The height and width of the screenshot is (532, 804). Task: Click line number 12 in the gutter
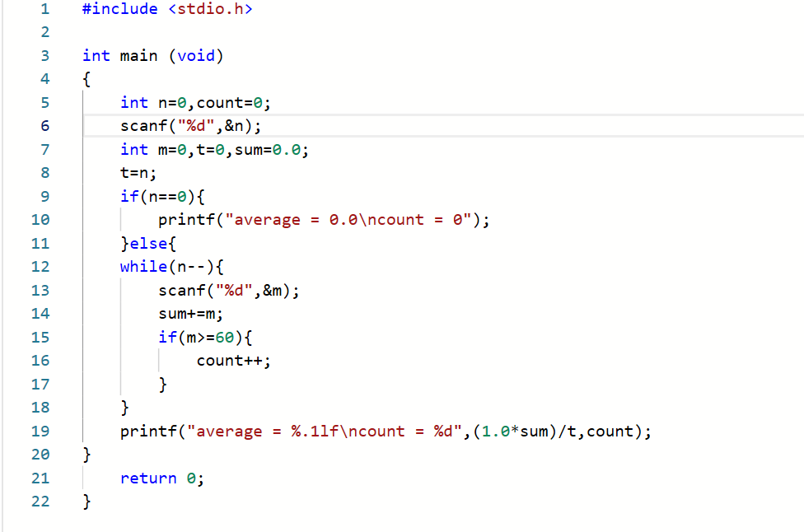coord(40,267)
